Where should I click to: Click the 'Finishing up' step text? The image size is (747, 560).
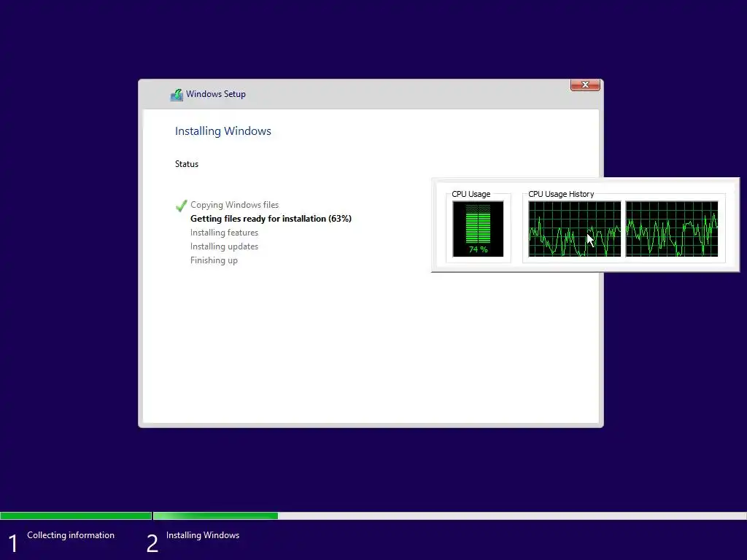point(214,260)
